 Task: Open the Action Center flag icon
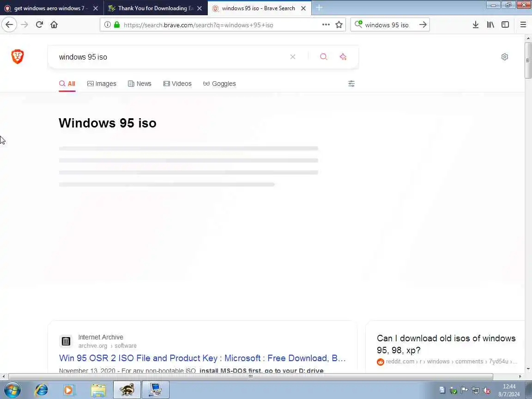(465, 391)
